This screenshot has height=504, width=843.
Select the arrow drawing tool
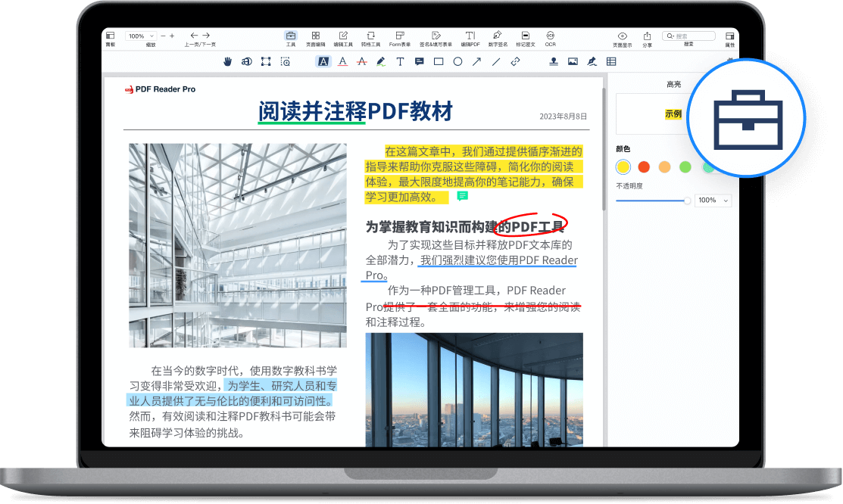(x=476, y=62)
